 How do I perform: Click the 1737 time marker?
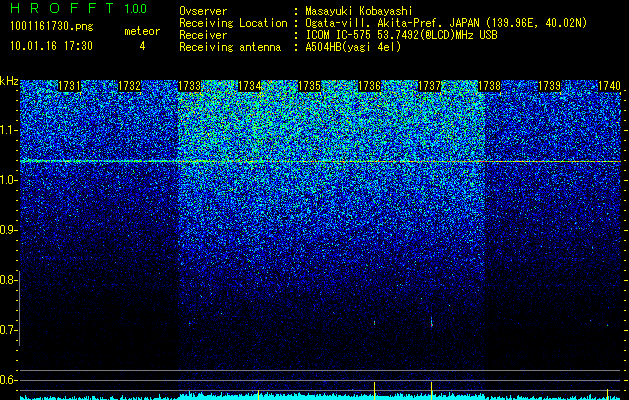[429, 86]
